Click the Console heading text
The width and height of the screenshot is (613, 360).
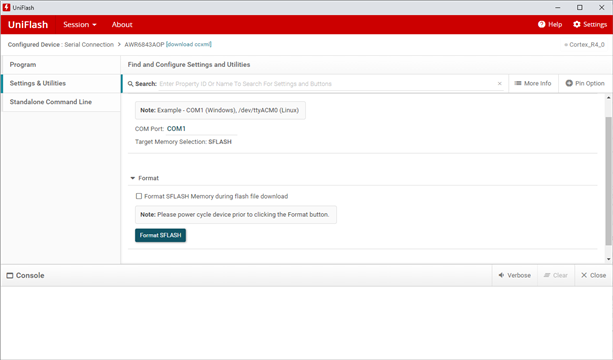click(30, 276)
